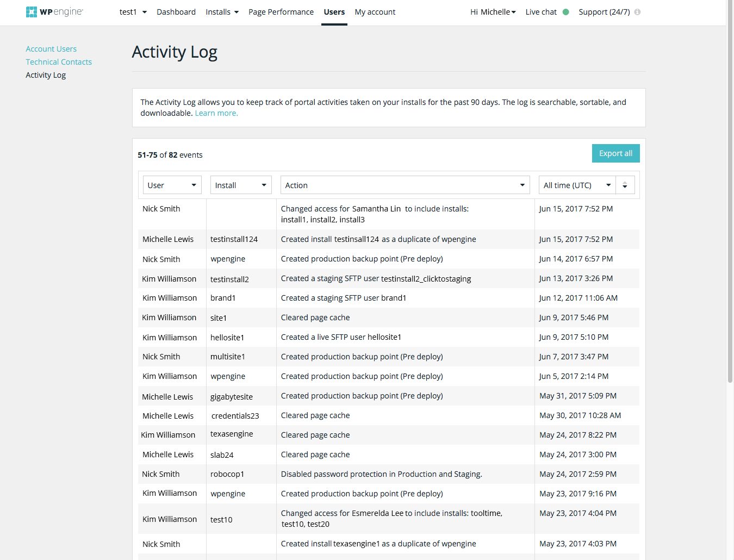Open the User filter dropdown
Viewport: 734px width, 560px height.
[x=172, y=185]
